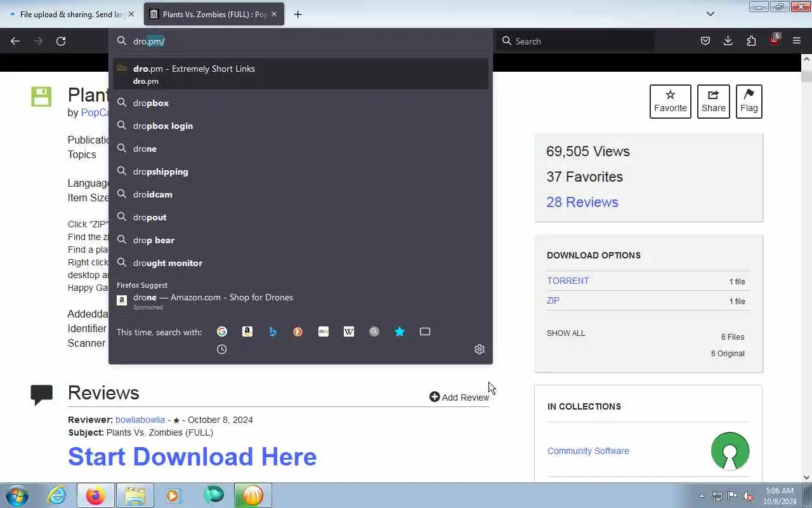Open the Downloads panel icon
Viewport: 812px width, 508px height.
[x=728, y=41]
